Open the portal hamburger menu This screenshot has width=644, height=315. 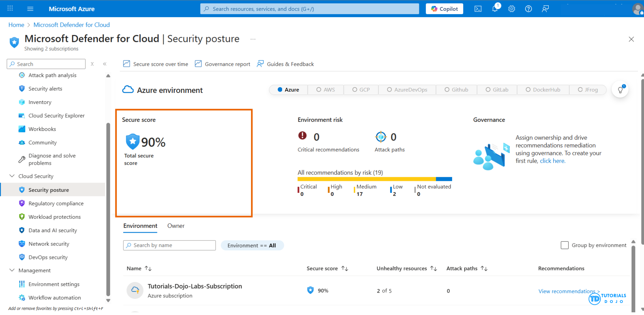[30, 9]
